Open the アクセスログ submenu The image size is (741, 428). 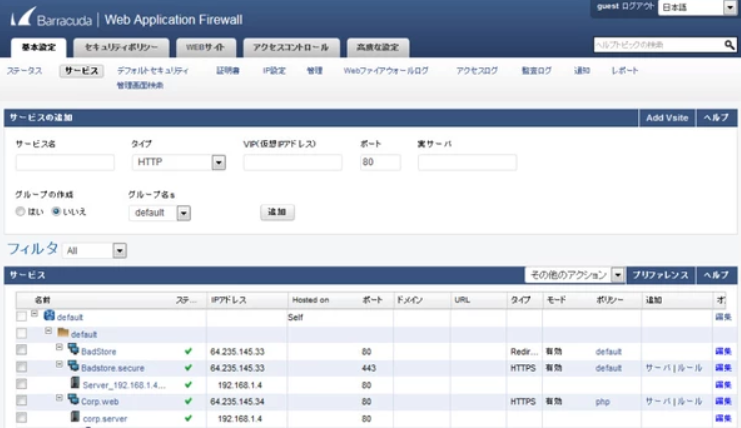(477, 71)
